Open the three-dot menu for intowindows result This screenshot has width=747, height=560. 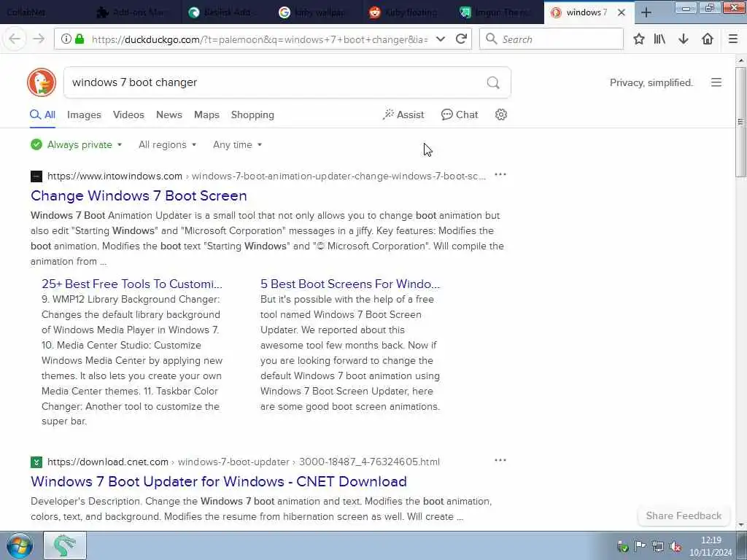500,175
